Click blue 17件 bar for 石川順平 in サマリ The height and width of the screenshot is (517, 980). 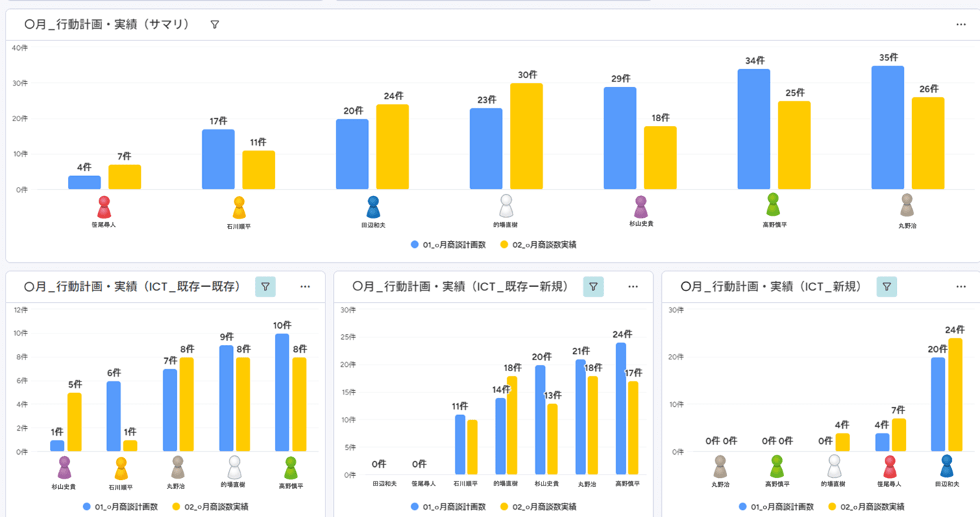218,159
